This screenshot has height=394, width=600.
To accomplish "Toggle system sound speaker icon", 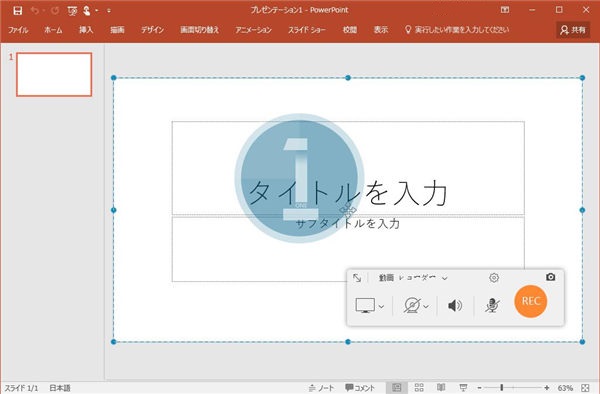I will click(455, 306).
